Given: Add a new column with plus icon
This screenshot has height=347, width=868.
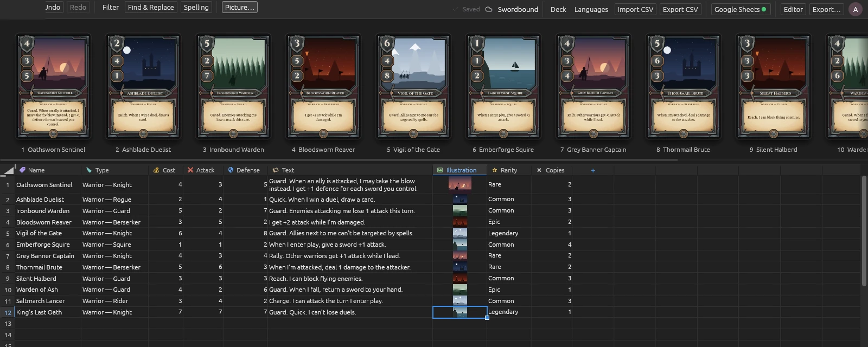Looking at the screenshot, I should click(593, 170).
